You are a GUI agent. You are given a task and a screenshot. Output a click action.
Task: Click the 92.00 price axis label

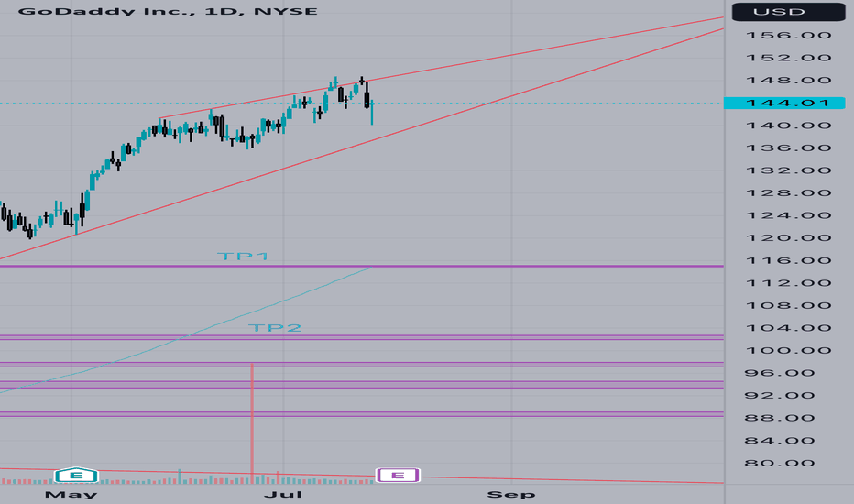click(780, 396)
